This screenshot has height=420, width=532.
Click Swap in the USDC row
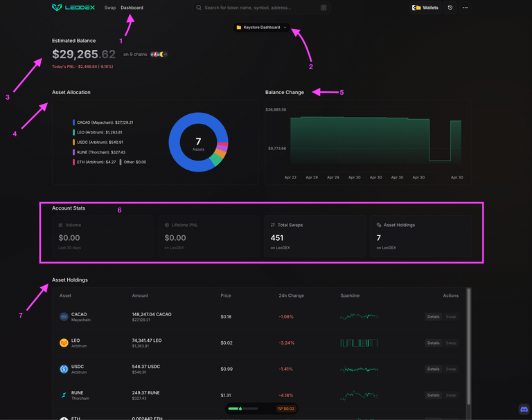click(451, 369)
